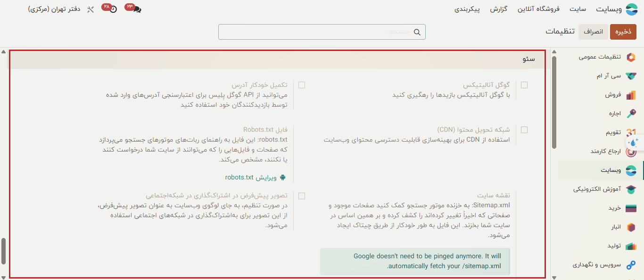Open the فروشگاه آنلاین menu
The width and height of the screenshot is (644, 280).
538,9
